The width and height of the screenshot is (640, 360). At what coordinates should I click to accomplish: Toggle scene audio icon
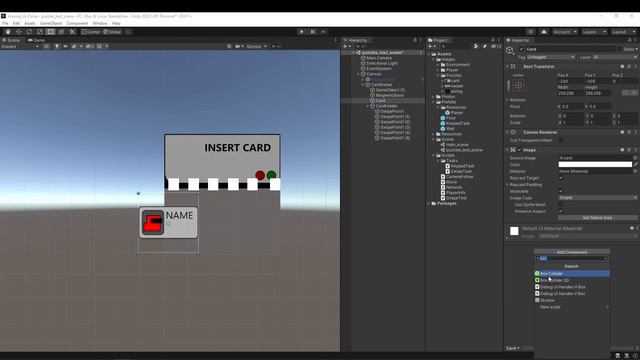tap(65, 47)
